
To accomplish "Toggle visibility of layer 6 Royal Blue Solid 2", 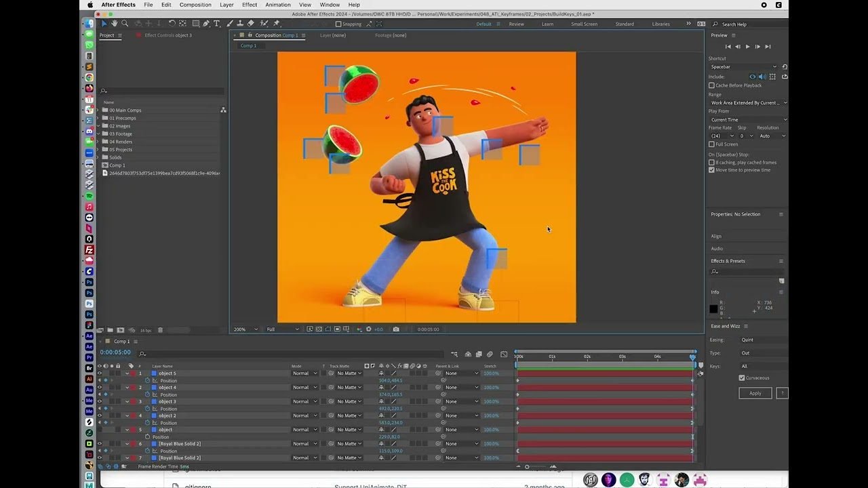I will 100,444.
